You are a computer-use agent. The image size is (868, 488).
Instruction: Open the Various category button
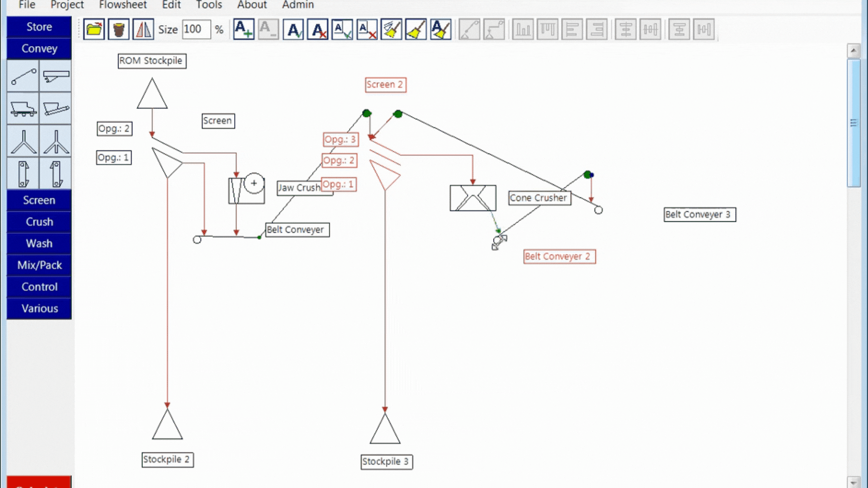pyautogui.click(x=39, y=309)
